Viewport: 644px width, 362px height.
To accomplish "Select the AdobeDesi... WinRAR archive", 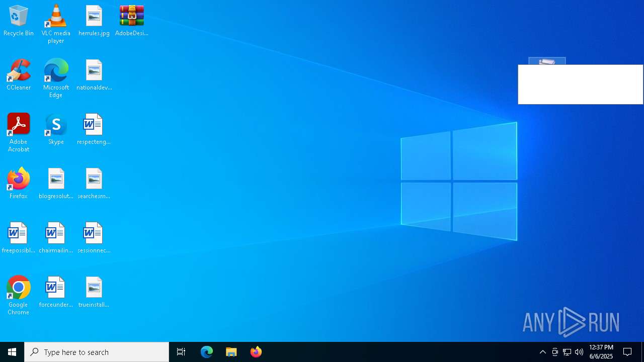I will pyautogui.click(x=132, y=21).
